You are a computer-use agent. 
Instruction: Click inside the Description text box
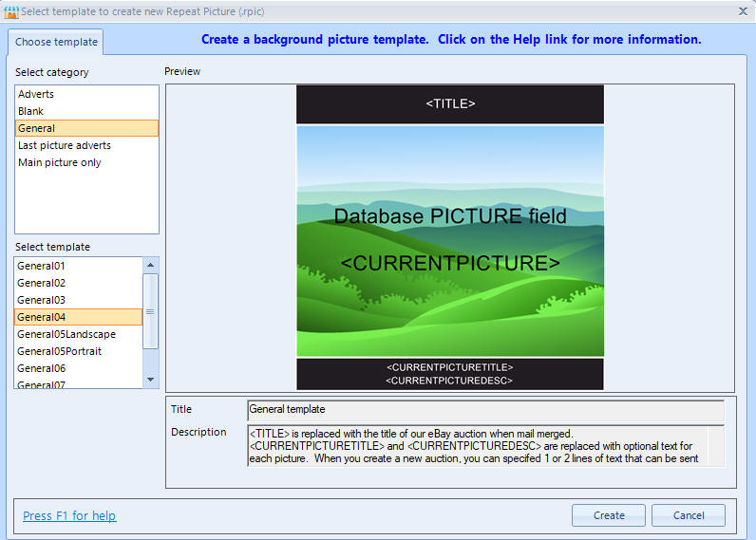click(x=485, y=446)
